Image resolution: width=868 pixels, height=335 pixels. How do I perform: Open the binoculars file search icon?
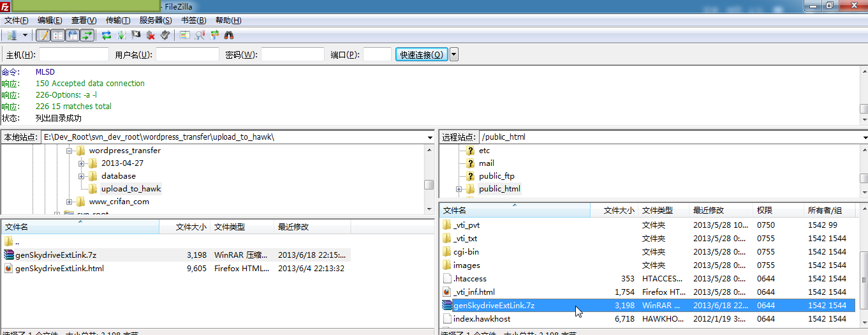coord(229,35)
